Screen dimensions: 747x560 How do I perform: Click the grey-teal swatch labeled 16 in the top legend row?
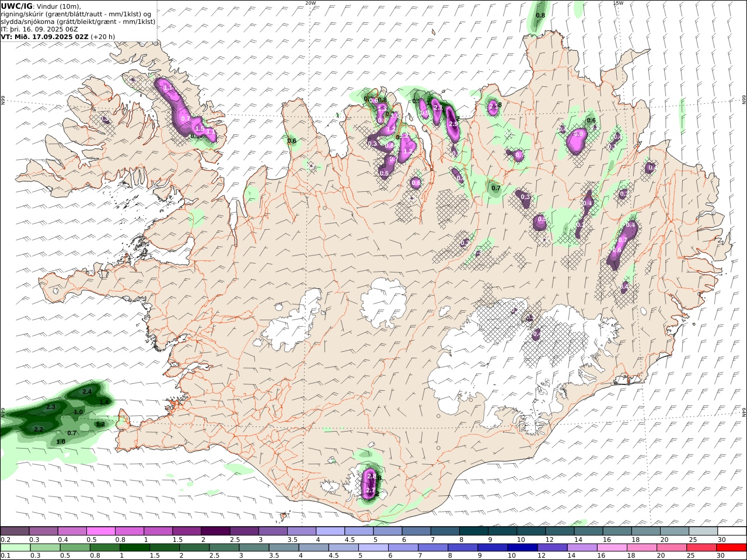(617, 531)
